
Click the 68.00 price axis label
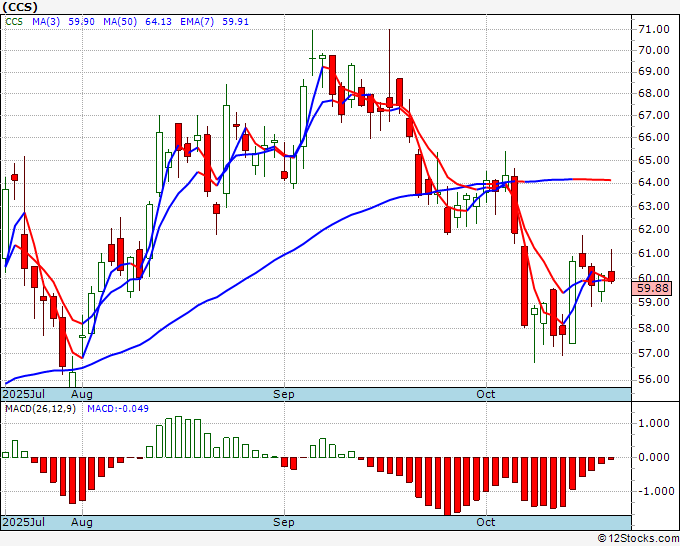pos(654,93)
